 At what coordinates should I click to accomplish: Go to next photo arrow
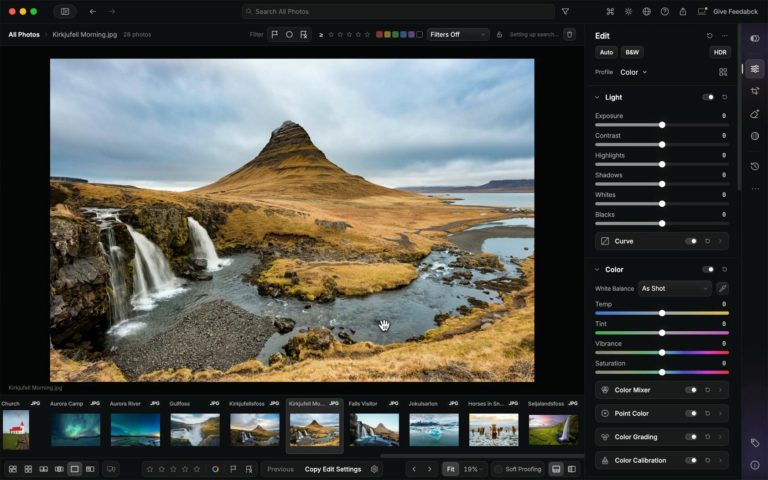tap(430, 469)
